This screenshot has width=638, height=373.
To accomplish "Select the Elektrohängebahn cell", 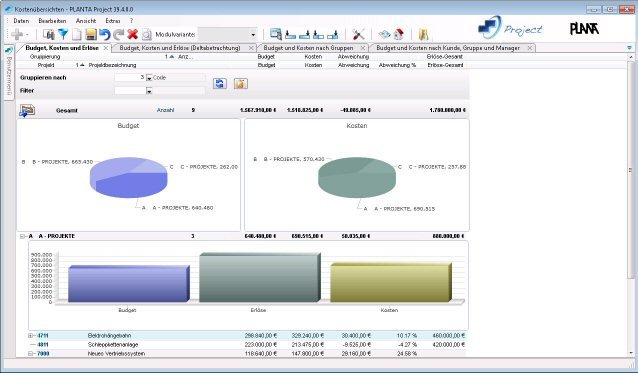I will (x=109, y=336).
